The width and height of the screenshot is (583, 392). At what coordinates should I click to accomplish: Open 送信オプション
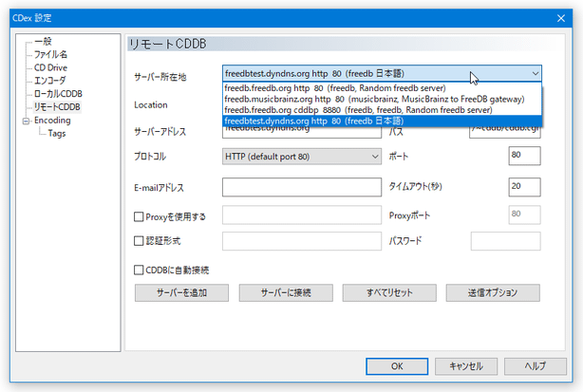point(493,292)
